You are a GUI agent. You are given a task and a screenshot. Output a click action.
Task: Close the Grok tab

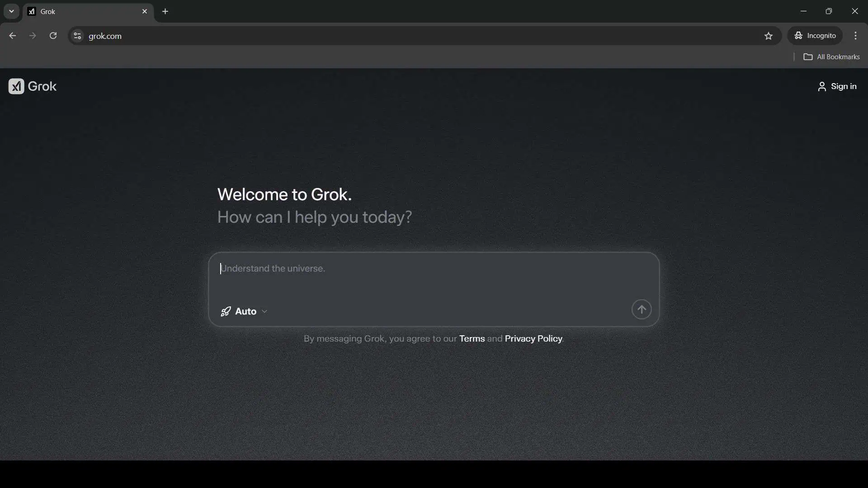[x=145, y=12]
